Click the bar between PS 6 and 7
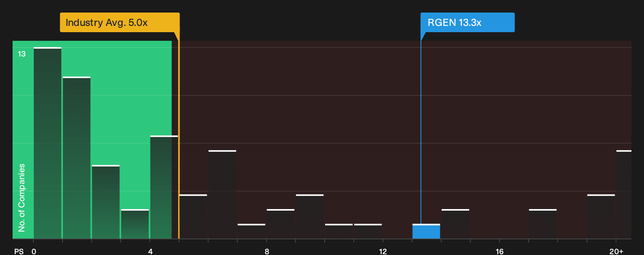This screenshot has width=644, height=255. 222,195
